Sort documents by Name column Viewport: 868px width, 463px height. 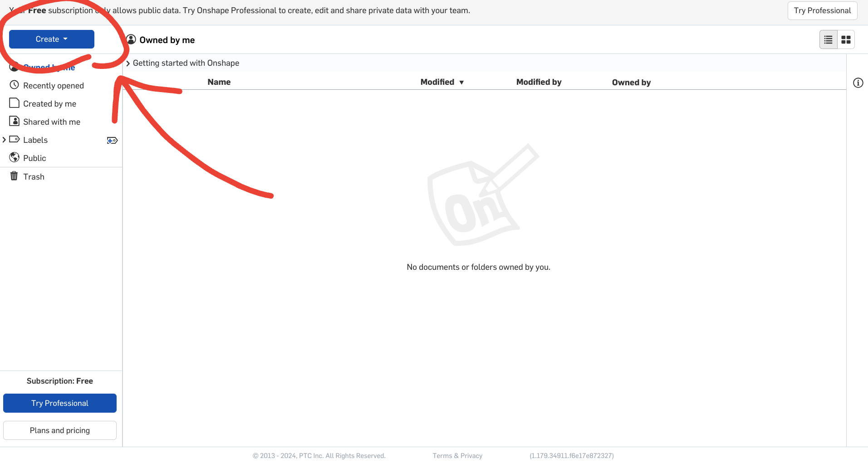pyautogui.click(x=219, y=82)
